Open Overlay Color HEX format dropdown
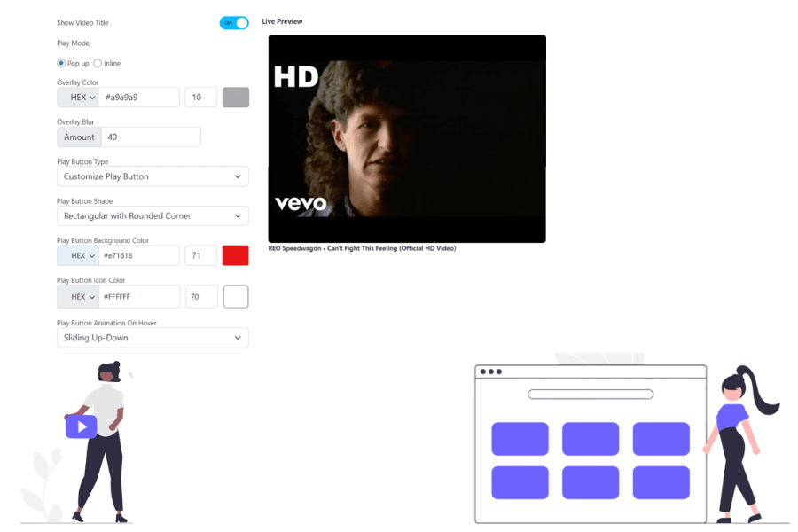The width and height of the screenshot is (798, 532). (78, 98)
